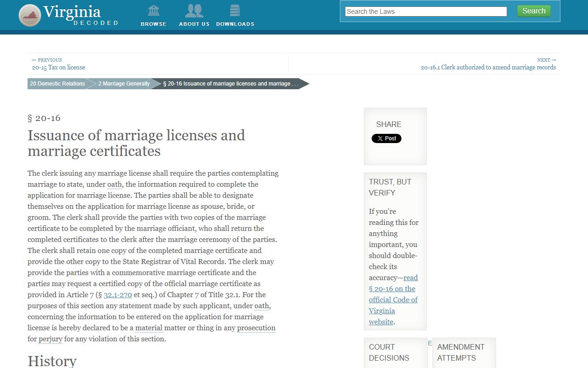Open the Downloads server icon

tap(235, 10)
